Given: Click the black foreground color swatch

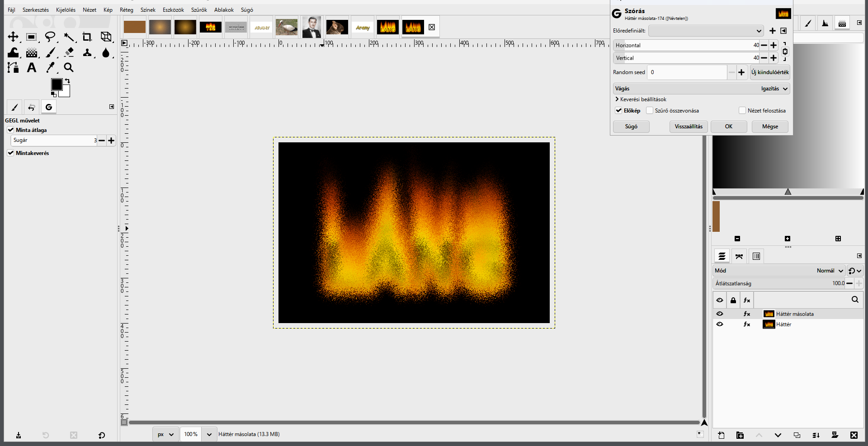Looking at the screenshot, I should pos(57,85).
